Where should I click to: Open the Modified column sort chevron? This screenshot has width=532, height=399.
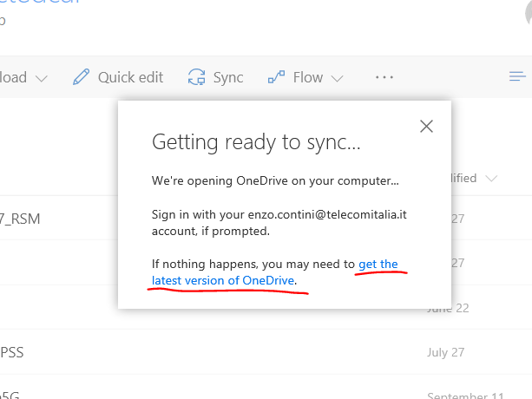(492, 179)
